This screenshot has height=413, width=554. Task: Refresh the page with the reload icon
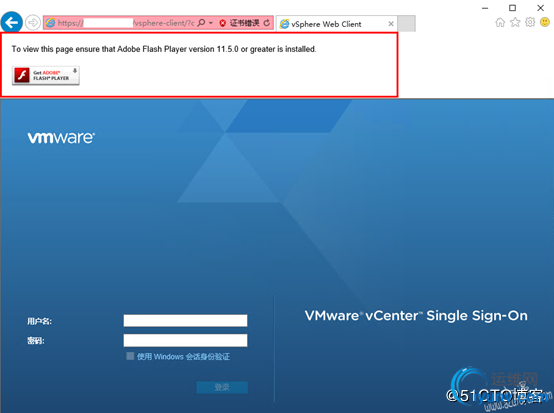267,23
